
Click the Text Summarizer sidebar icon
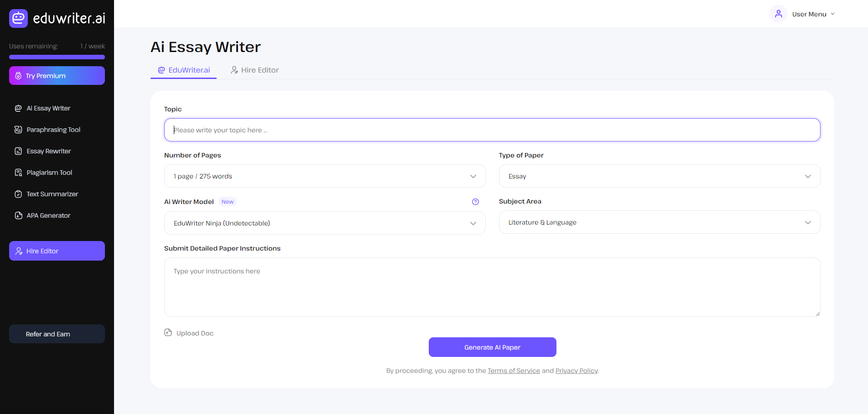pyautogui.click(x=18, y=194)
